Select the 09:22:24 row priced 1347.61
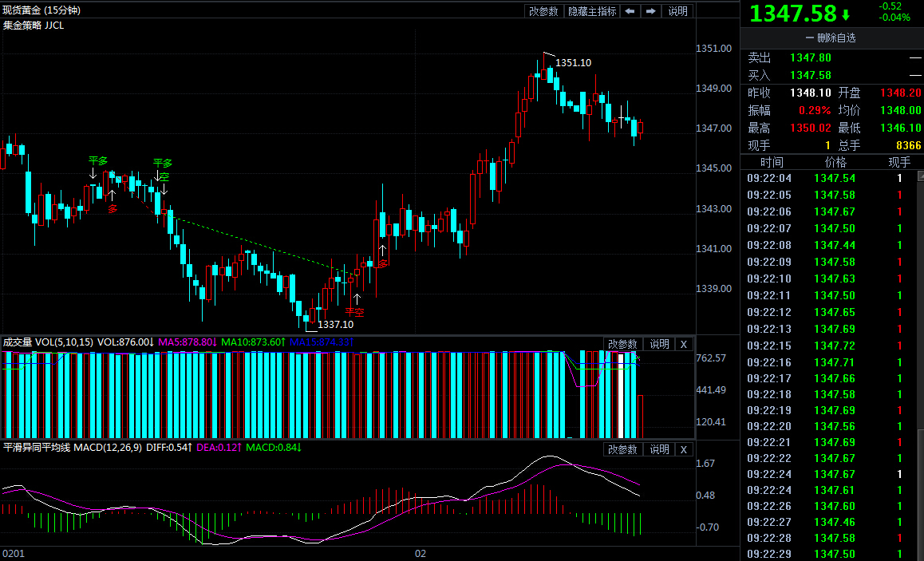Screen dimensions: 924x561 click(828, 490)
